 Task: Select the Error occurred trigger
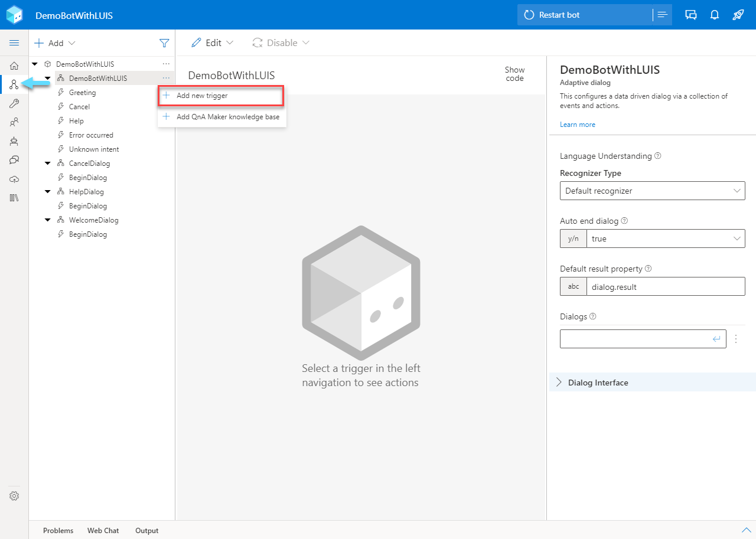(91, 135)
